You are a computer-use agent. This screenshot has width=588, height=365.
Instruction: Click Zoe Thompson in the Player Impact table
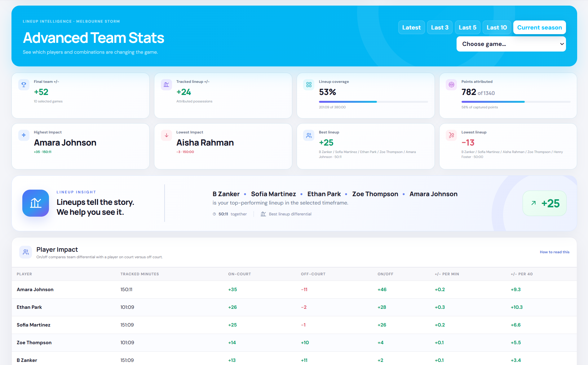point(34,343)
